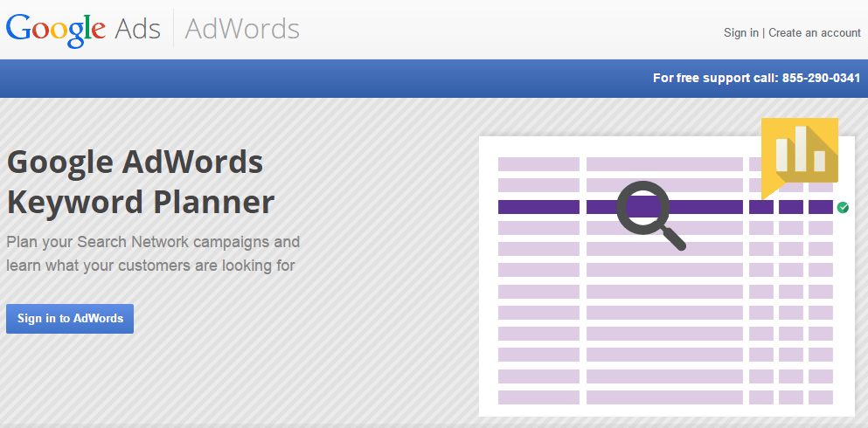
Task: Click the "Plan your Search Network campaigns" text
Action: point(153,242)
